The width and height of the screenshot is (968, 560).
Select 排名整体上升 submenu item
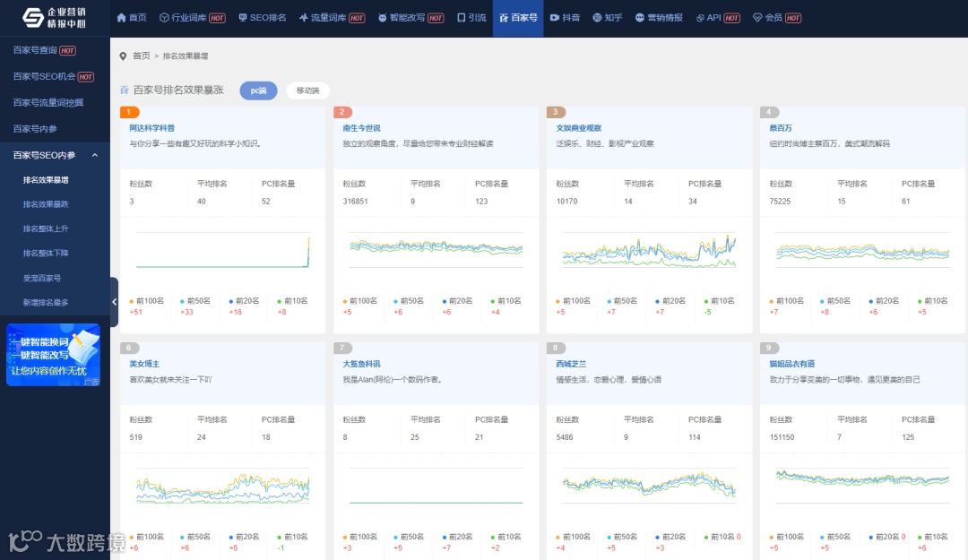46,228
